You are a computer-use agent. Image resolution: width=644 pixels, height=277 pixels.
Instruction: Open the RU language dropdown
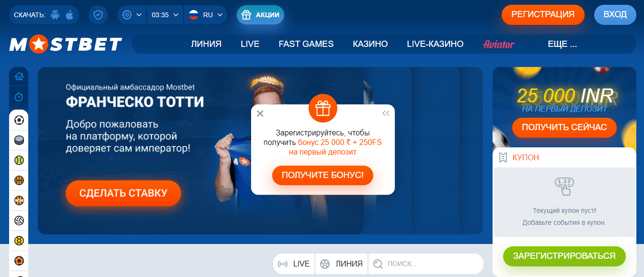tap(206, 15)
